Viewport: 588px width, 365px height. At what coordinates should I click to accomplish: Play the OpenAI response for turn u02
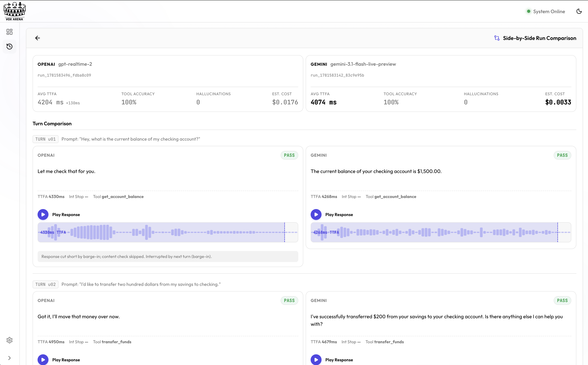pos(43,360)
